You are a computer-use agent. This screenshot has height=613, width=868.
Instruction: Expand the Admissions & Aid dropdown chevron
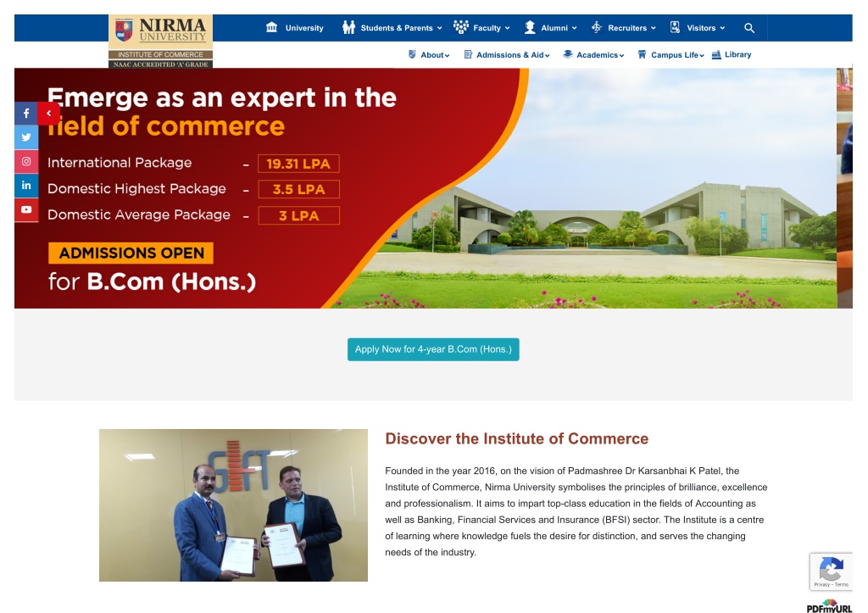(547, 55)
